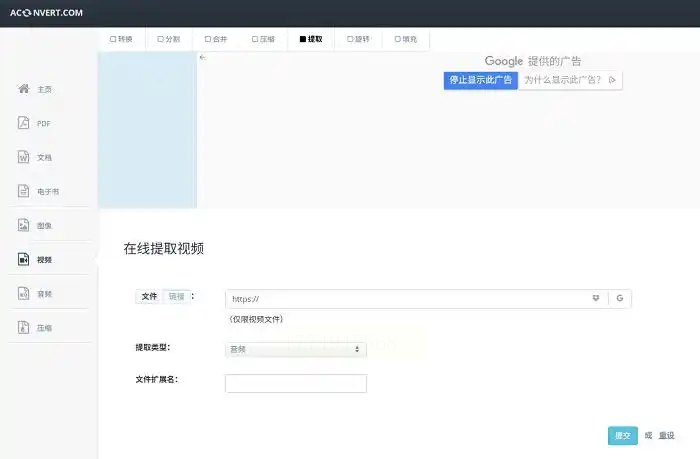Open the 压缩 archive sidebar icon
This screenshot has width=700, height=459.
[x=25, y=328]
